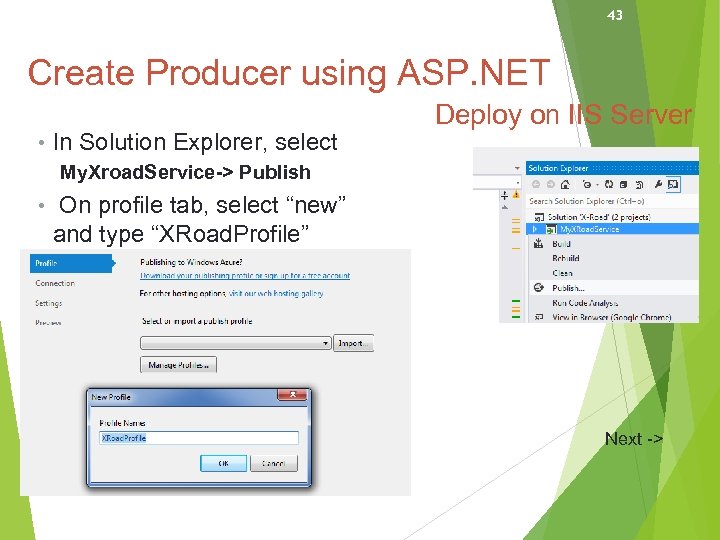The width and height of the screenshot is (720, 540).
Task: Toggle the Preview Selected Items icon
Action: (x=673, y=185)
